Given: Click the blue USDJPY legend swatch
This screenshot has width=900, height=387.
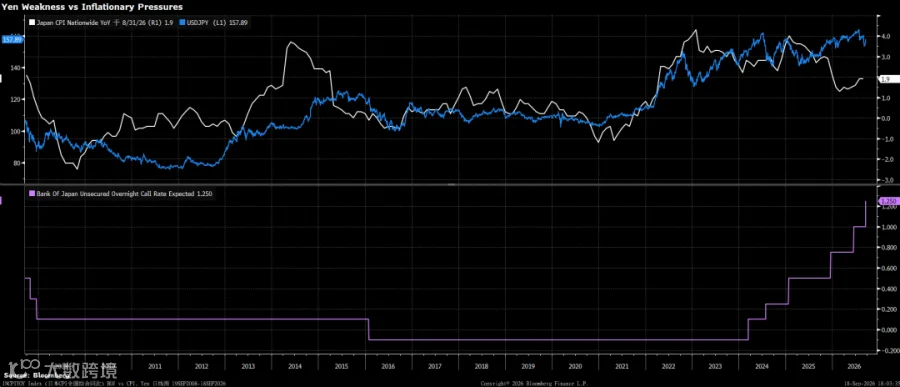Looking at the screenshot, I should pos(181,22).
